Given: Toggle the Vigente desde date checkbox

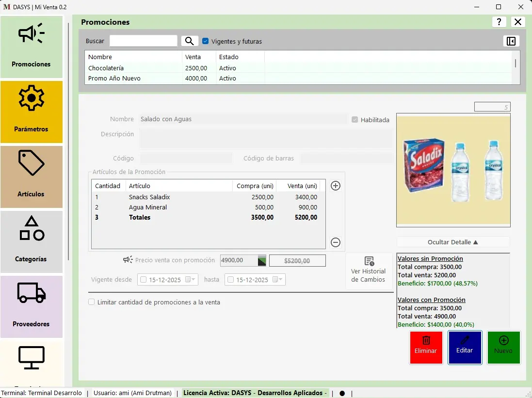Looking at the screenshot, I should pyautogui.click(x=143, y=280).
